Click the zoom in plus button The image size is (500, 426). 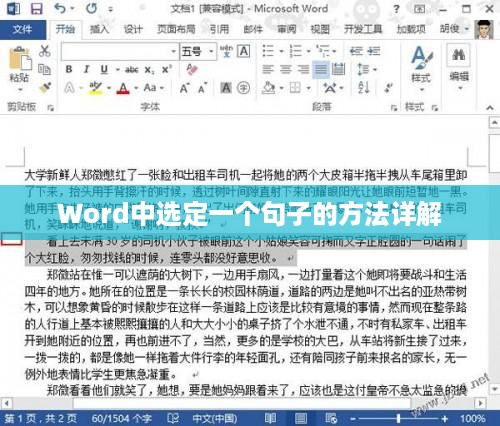click(445, 418)
